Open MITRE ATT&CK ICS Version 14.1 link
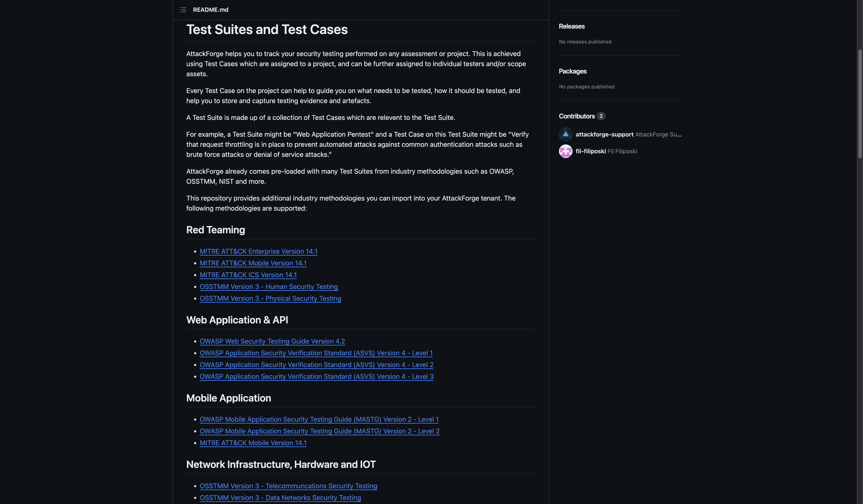 248,275
